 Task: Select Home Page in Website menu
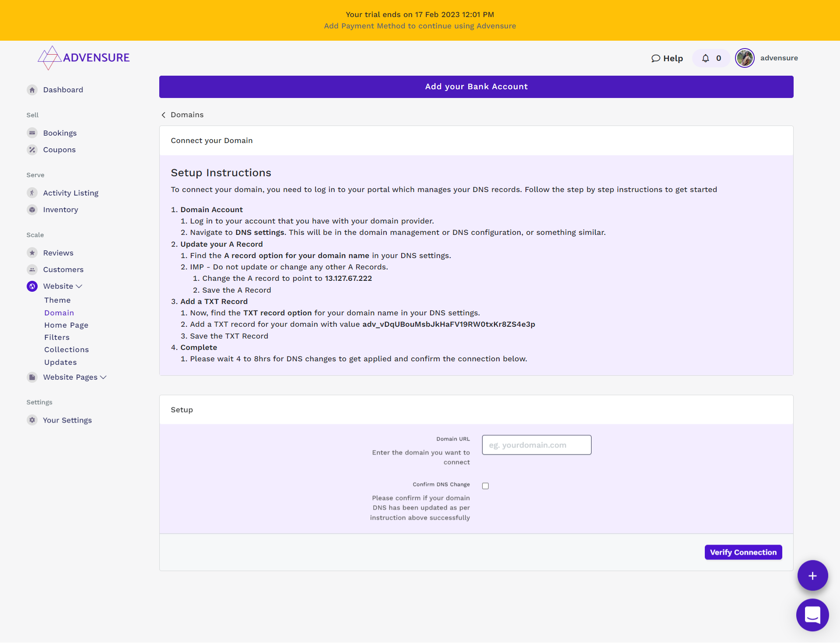[x=66, y=325]
